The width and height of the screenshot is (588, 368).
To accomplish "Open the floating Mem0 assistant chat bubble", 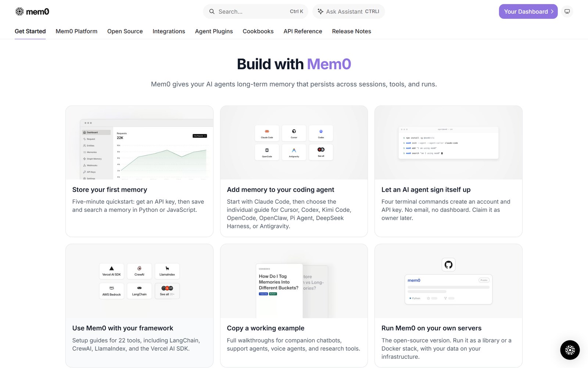I will (x=570, y=350).
